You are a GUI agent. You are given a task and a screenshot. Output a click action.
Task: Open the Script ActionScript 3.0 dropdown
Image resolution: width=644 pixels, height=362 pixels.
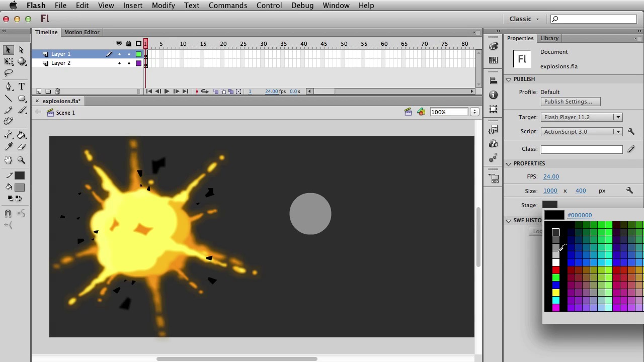pyautogui.click(x=582, y=132)
